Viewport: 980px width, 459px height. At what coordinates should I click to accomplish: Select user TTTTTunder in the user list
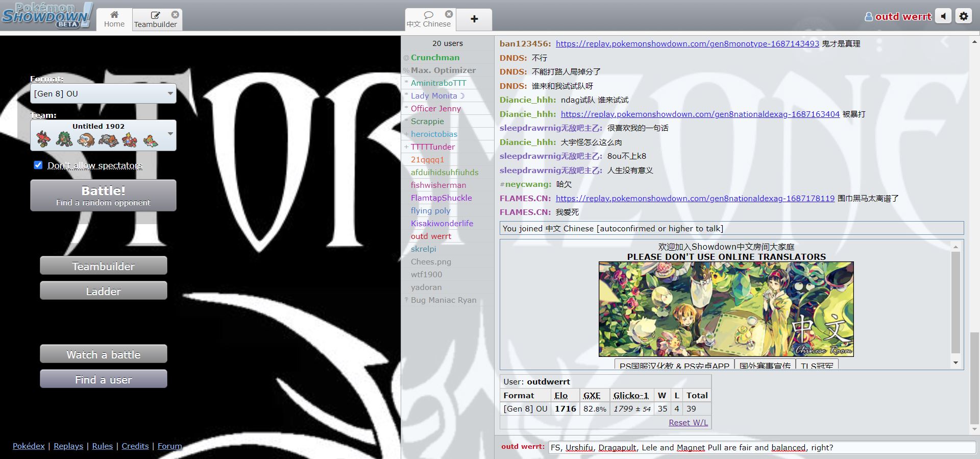(x=448, y=147)
